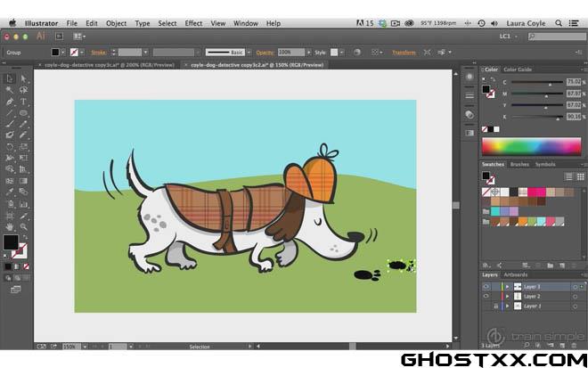The image size is (588, 368).
Task: Open the LC1 workspace switcher
Action: [x=508, y=37]
